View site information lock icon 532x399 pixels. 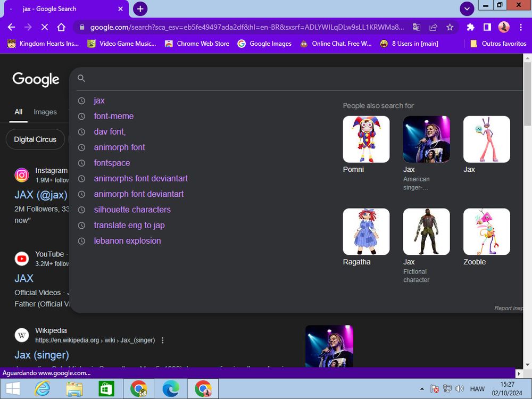pos(82,27)
